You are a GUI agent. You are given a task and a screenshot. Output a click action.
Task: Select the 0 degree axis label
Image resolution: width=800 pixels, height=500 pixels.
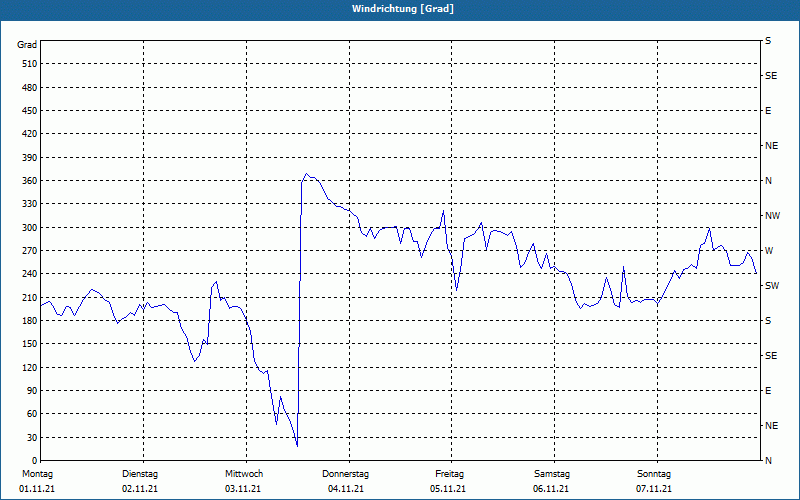[x=34, y=461]
